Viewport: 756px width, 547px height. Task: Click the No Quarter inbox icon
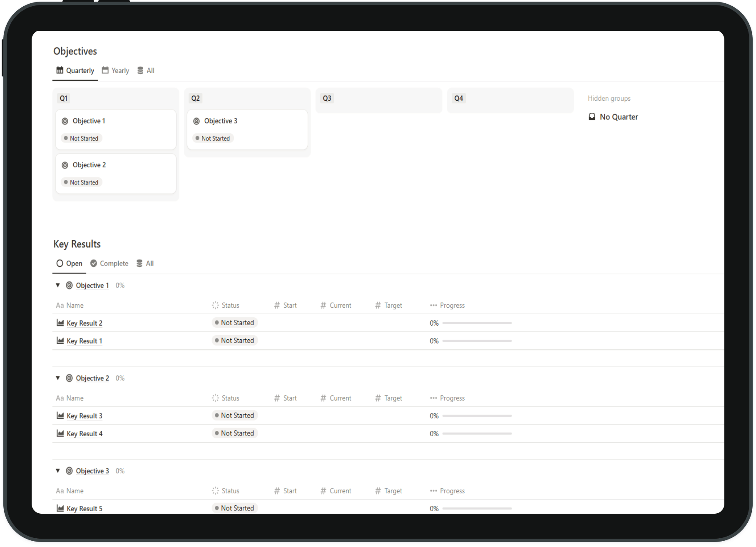(592, 117)
